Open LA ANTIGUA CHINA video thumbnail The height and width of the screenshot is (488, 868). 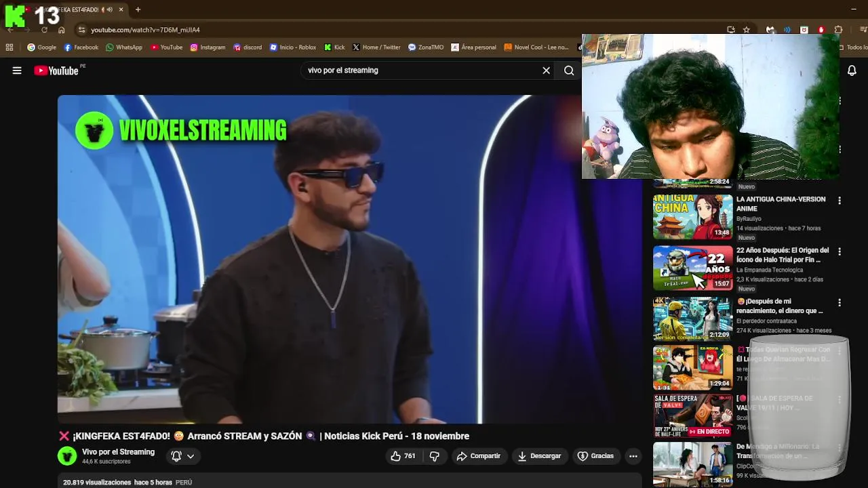692,217
